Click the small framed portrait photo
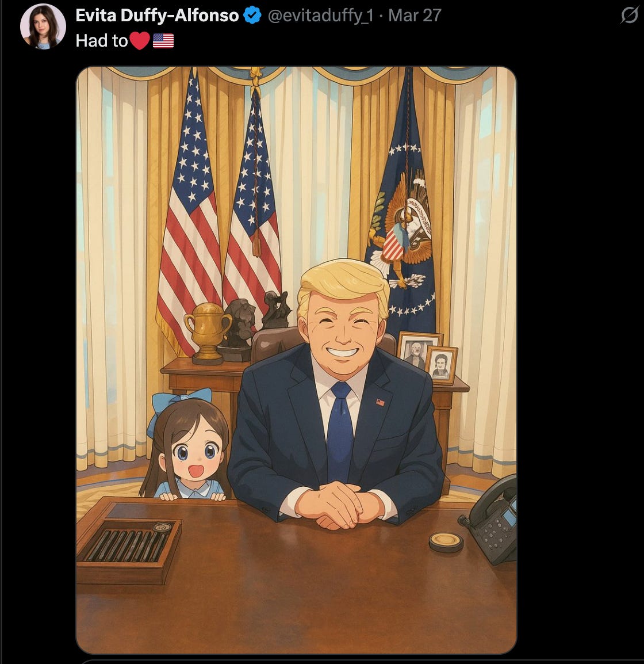 tap(442, 364)
